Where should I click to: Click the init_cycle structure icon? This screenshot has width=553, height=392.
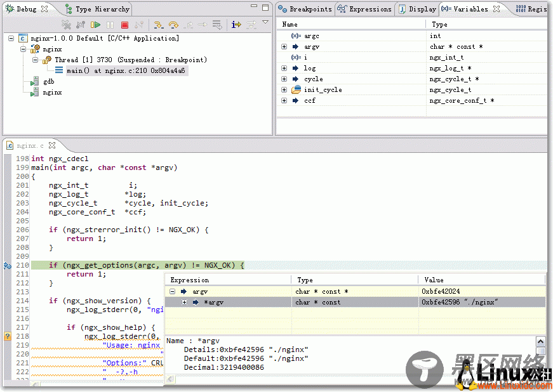296,90
